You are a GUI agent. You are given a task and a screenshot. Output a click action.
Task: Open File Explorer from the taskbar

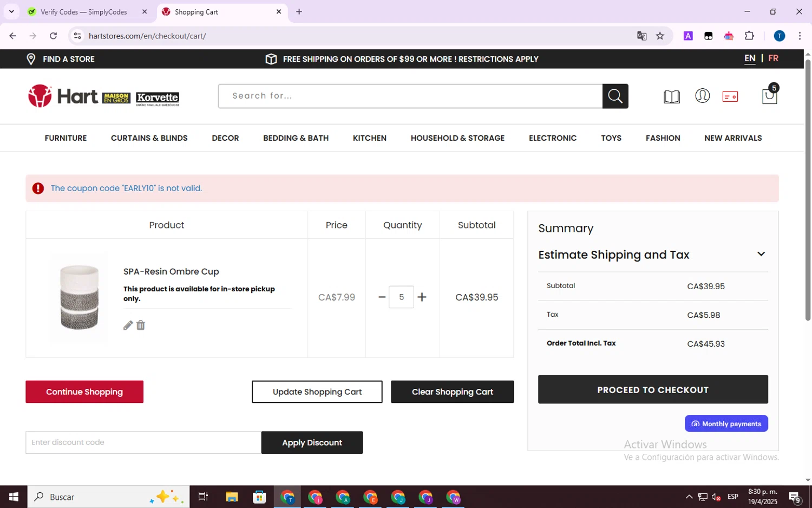coord(232,497)
